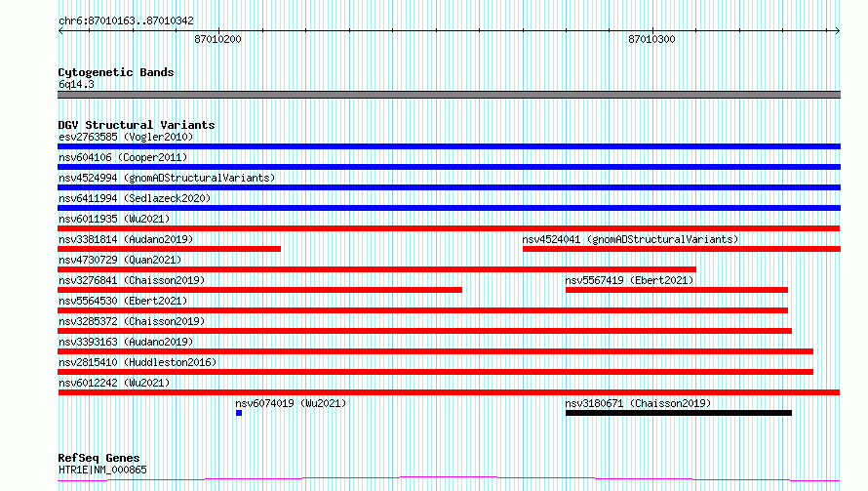Click the nsv3180671 (Chaisson2019) label
The height and width of the screenshot is (491, 868).
pyautogui.click(x=638, y=403)
